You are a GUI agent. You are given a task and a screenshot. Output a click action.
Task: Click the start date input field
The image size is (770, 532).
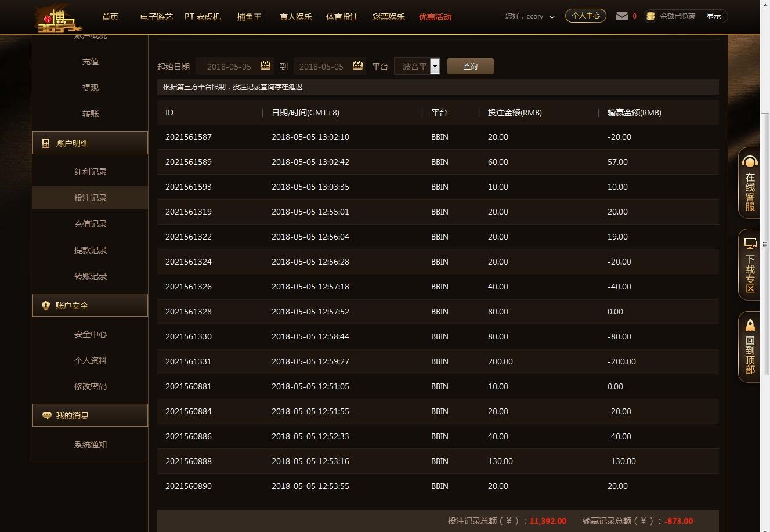click(x=229, y=67)
